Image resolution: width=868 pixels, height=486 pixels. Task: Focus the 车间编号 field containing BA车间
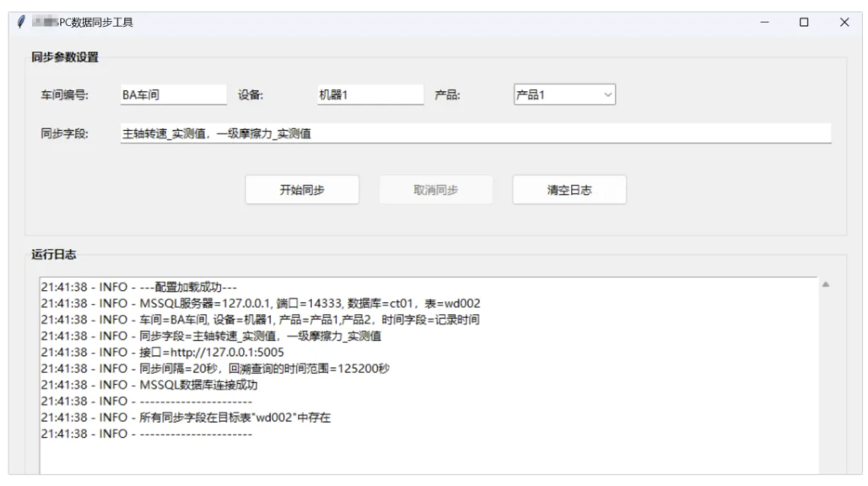click(x=172, y=95)
